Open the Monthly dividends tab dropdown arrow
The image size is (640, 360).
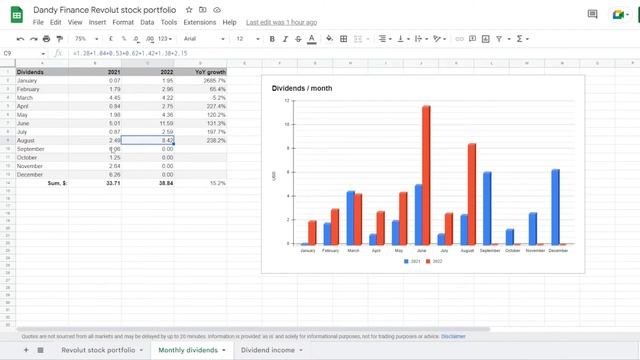point(224,350)
